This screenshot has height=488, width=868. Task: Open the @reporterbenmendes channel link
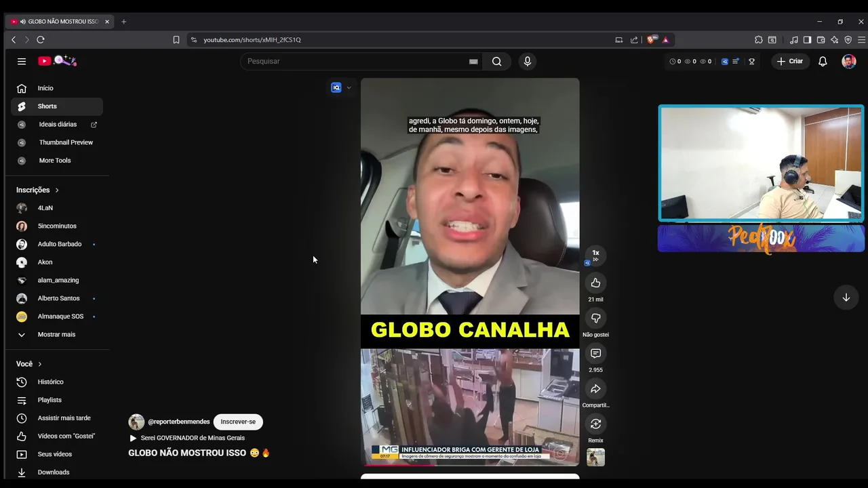179,422
